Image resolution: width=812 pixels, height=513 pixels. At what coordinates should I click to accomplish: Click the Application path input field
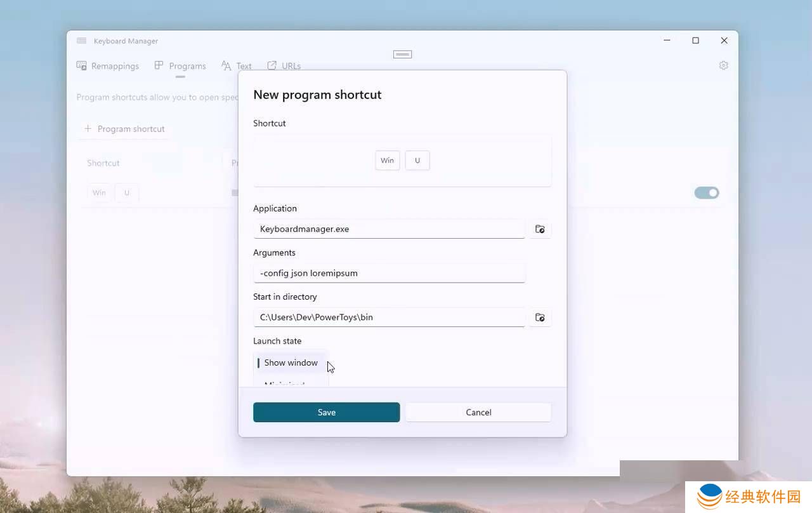pyautogui.click(x=389, y=229)
